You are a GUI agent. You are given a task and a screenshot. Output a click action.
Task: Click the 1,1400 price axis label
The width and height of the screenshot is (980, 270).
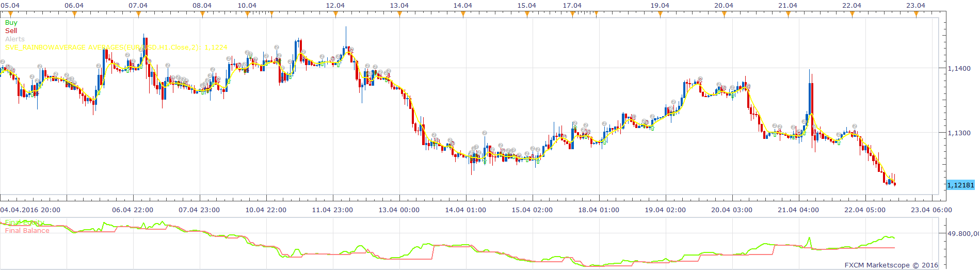[959, 68]
